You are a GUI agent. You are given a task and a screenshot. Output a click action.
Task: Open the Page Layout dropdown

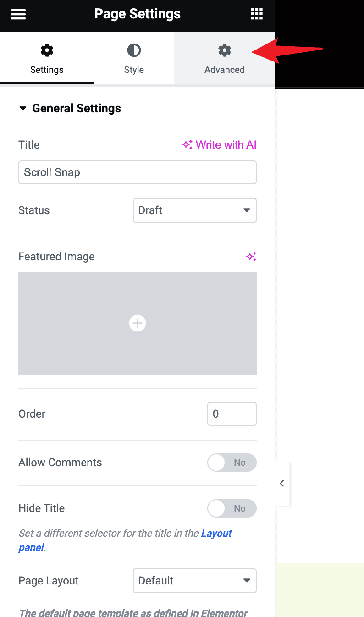(x=194, y=581)
